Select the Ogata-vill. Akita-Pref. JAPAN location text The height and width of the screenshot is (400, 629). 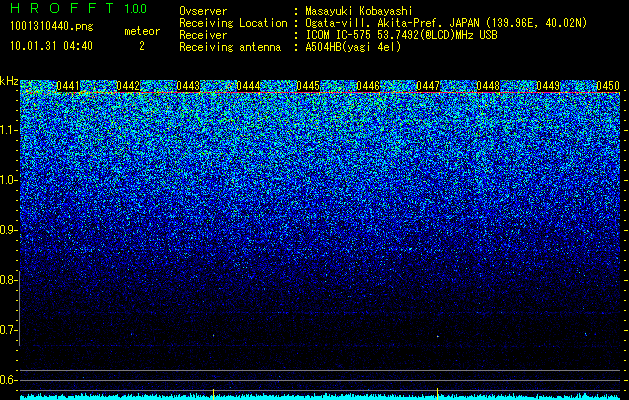click(446, 23)
